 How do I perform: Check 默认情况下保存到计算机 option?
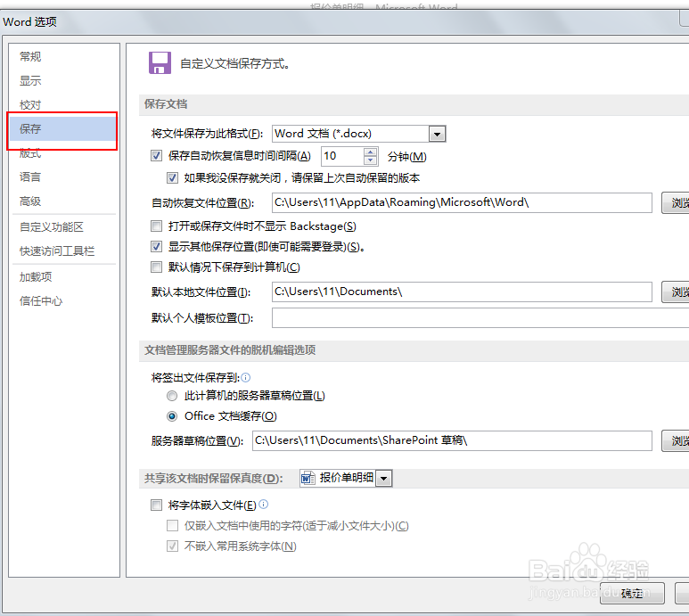tap(156, 267)
